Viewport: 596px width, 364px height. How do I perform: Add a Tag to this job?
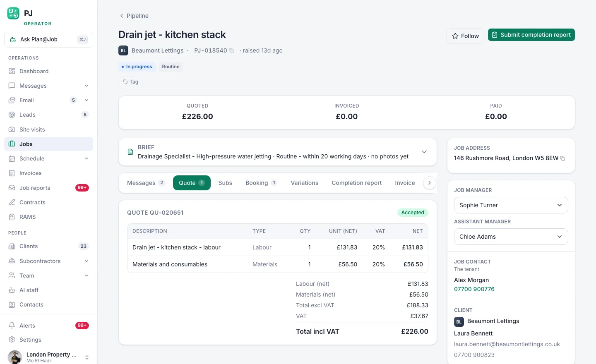click(131, 82)
